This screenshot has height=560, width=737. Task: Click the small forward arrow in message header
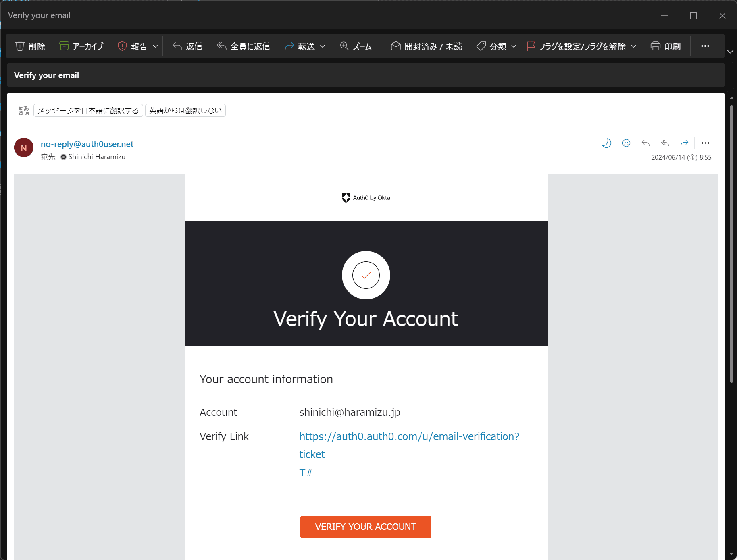point(684,143)
